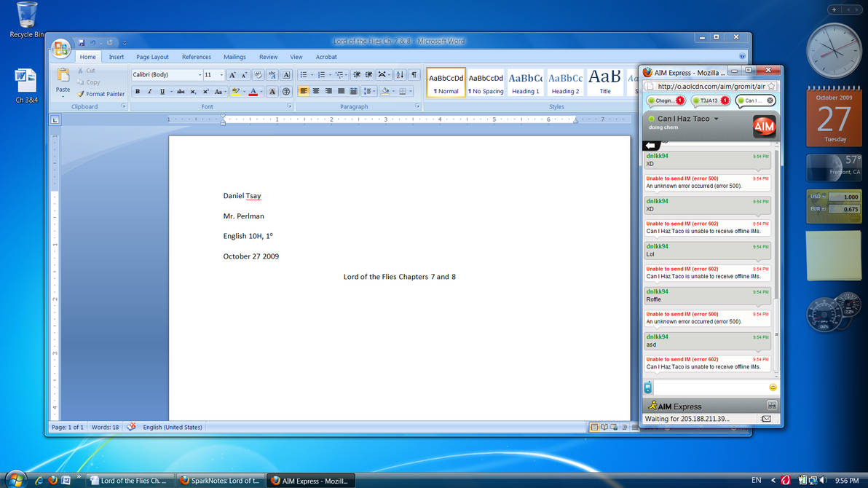868x488 pixels.
Task: Open the font size dropdown
Action: point(221,75)
